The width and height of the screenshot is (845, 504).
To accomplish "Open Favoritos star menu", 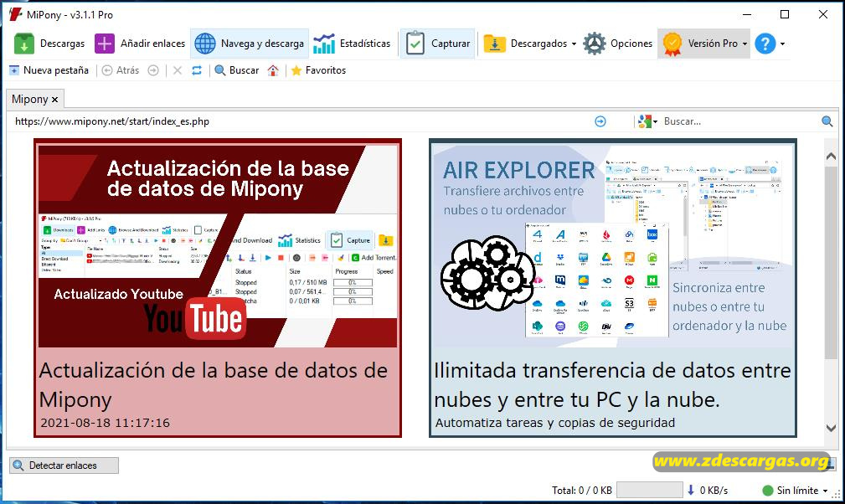I will pos(318,70).
